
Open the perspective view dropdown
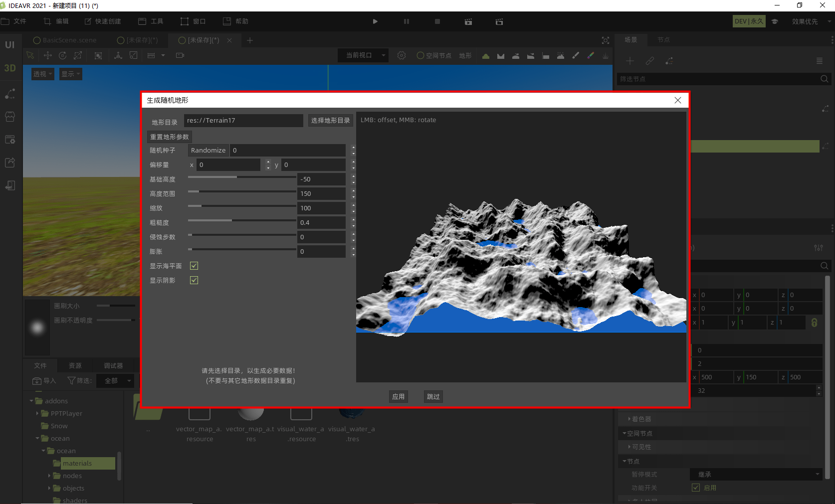43,74
